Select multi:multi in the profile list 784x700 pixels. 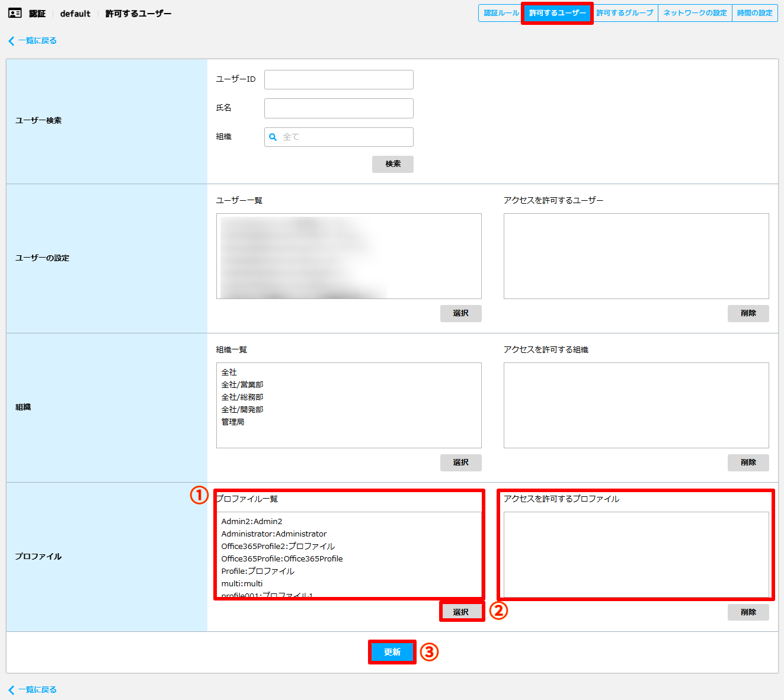(x=242, y=584)
